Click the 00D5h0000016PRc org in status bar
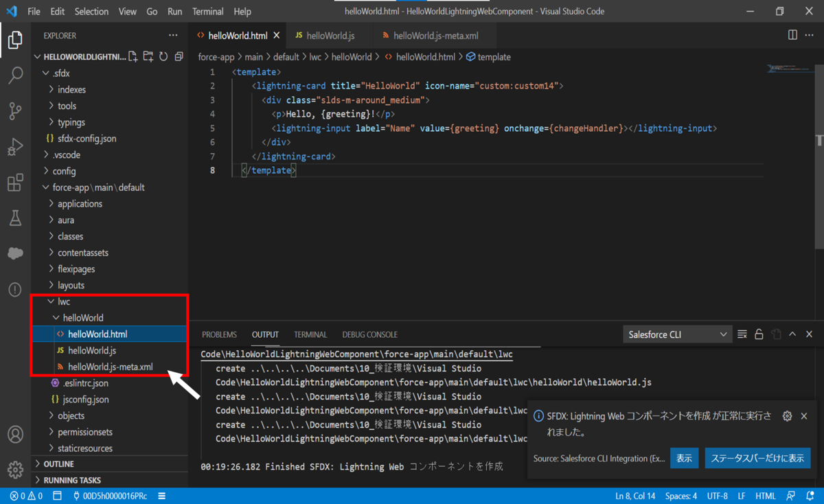Viewport: 824px width, 504px height. pyautogui.click(x=110, y=496)
